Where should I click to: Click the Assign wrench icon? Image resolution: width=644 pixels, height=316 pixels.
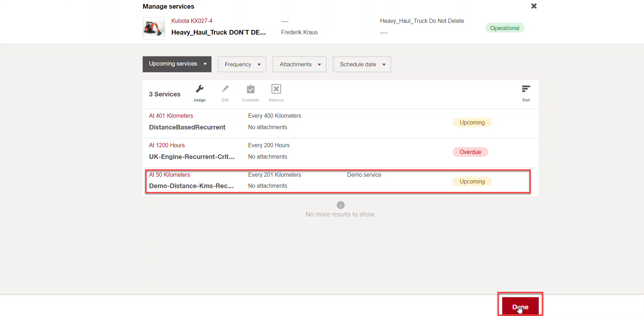pyautogui.click(x=199, y=89)
